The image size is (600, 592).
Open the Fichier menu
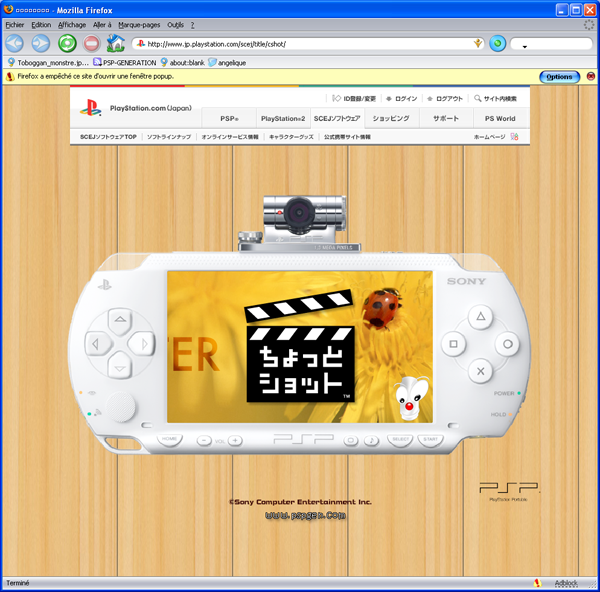point(15,25)
